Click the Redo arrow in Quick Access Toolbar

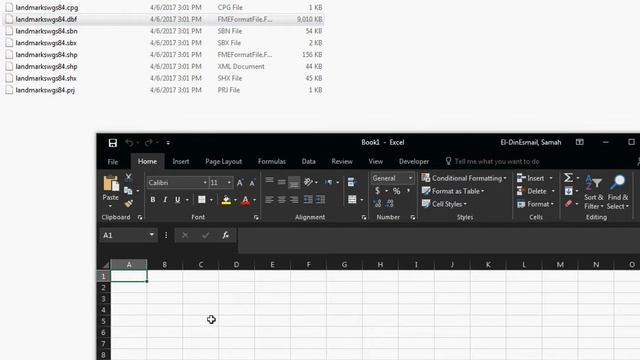[x=149, y=142]
